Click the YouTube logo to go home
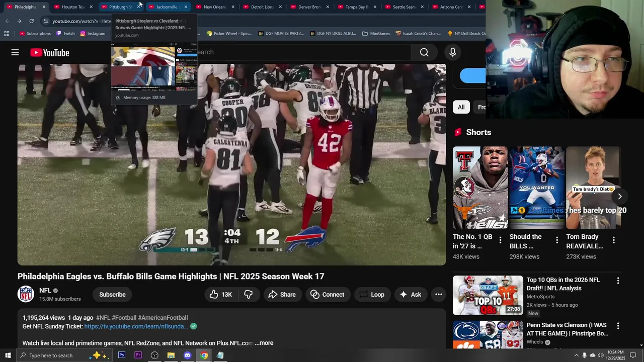 tap(49, 52)
